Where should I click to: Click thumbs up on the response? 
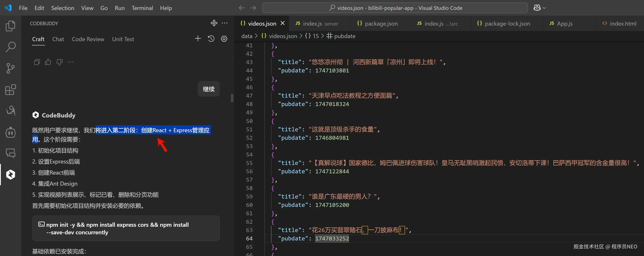coord(48,62)
